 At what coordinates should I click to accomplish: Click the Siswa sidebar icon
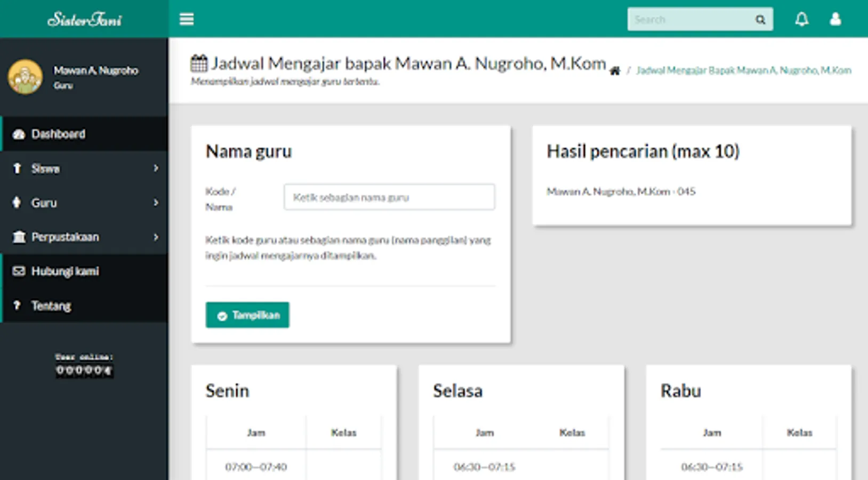point(17,169)
